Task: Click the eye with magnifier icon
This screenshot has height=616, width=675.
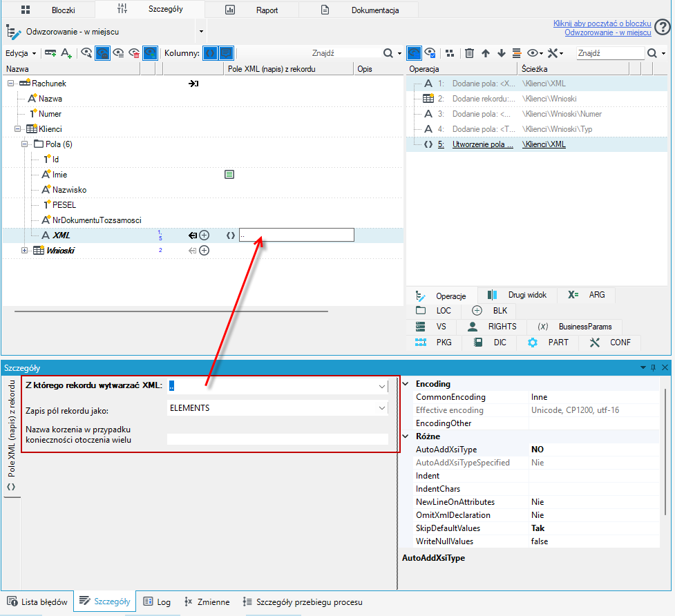Action: (x=86, y=53)
